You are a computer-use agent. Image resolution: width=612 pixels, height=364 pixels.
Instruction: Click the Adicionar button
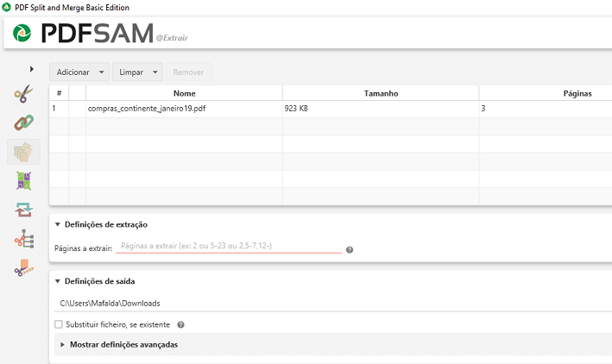(73, 72)
